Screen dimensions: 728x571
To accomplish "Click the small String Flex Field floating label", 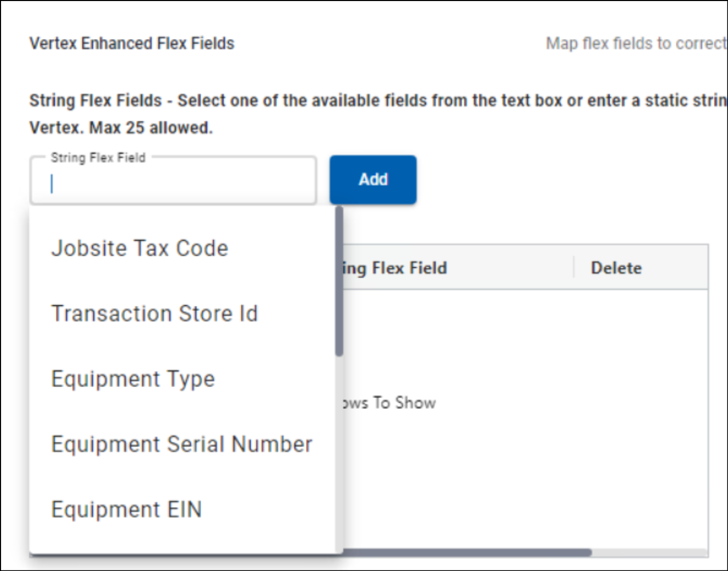I will click(98, 158).
